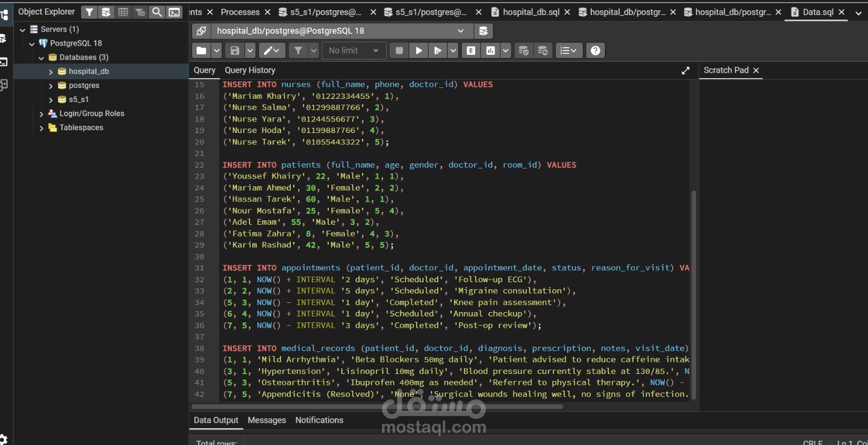Image resolution: width=868 pixels, height=445 pixels.
Task: Run the query with Execute play button
Action: tap(419, 50)
